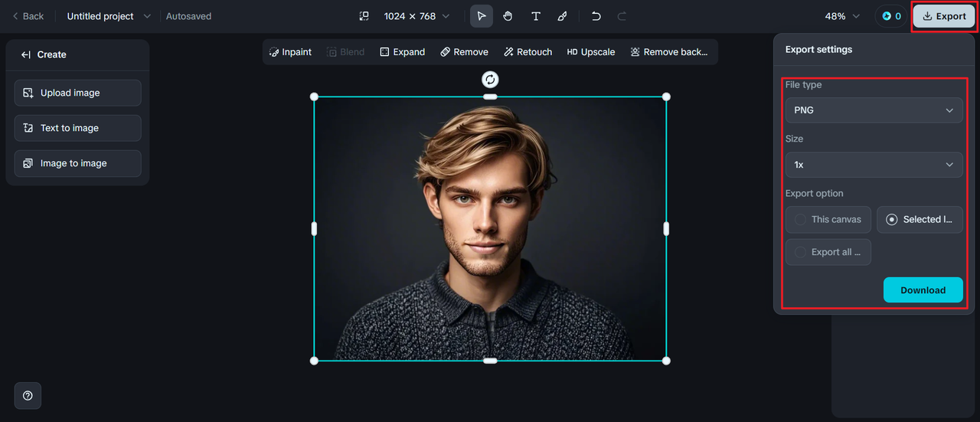Screen dimensions: 980x422
Task: Open Image to image
Action: pyautogui.click(x=77, y=163)
